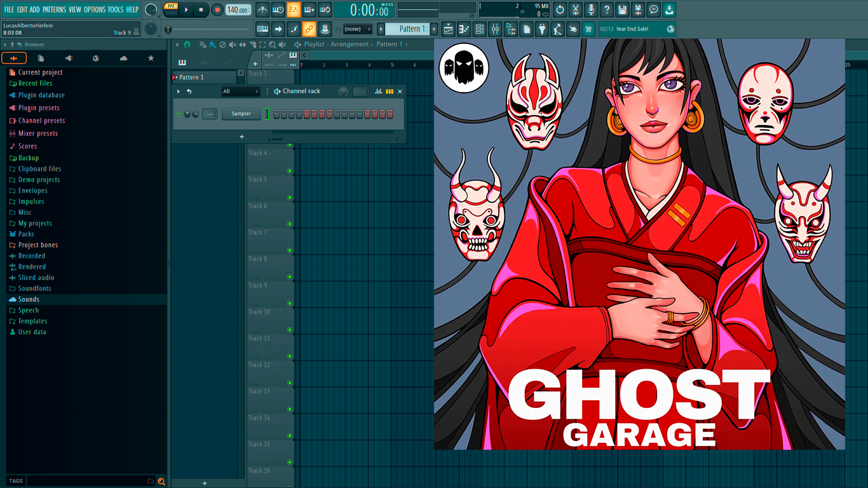Open the shopping cart content library icon
Screen dimensions: 868x488
pyautogui.click(x=588, y=29)
